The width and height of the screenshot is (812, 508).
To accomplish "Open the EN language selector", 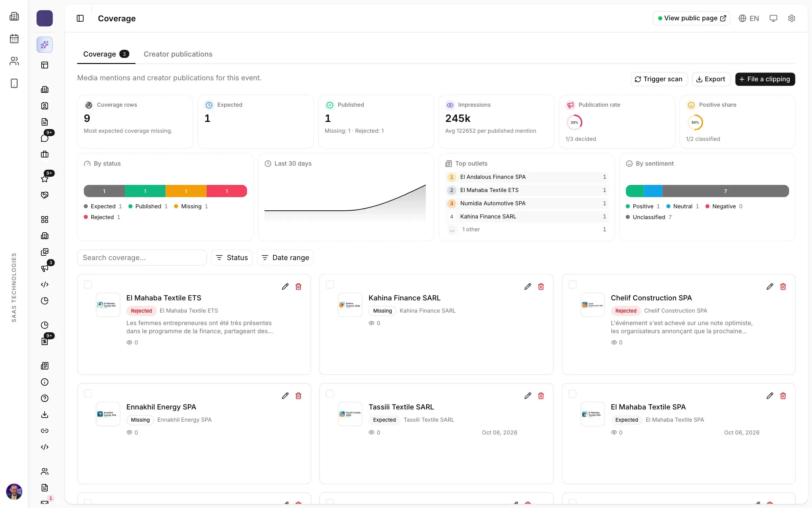I will [x=749, y=18].
